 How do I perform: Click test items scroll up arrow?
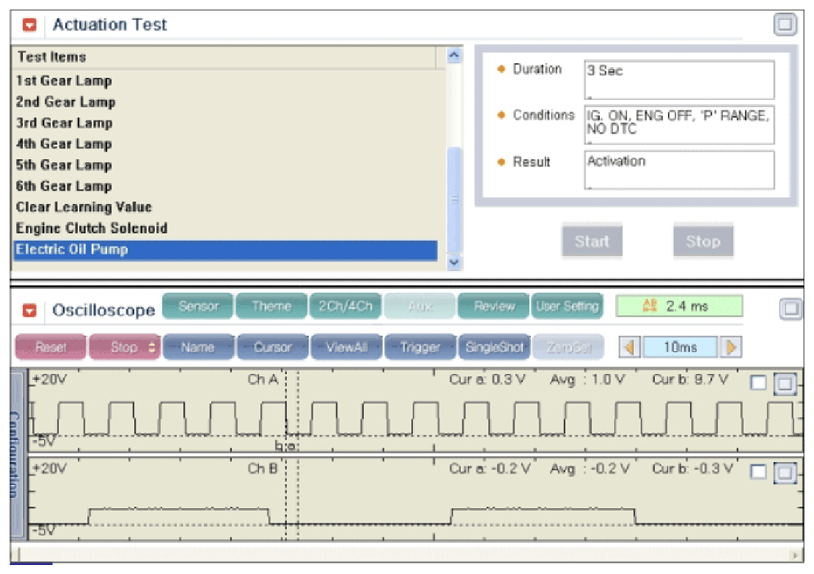point(454,55)
